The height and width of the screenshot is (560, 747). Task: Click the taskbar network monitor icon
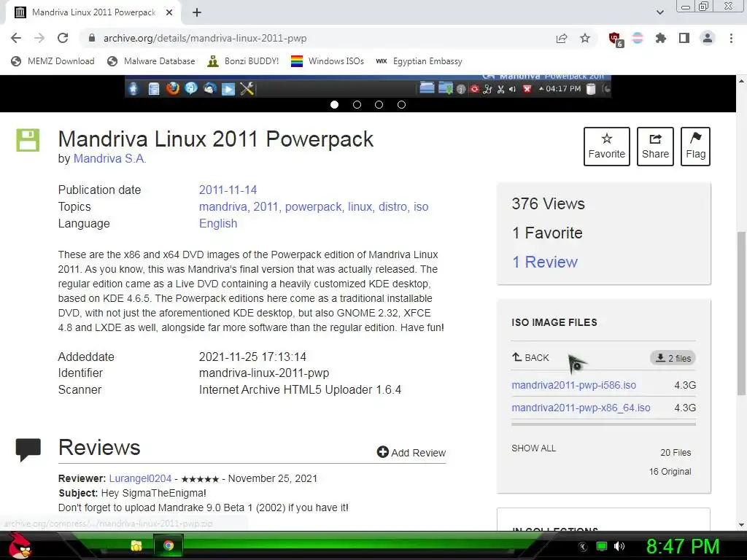pos(602,546)
